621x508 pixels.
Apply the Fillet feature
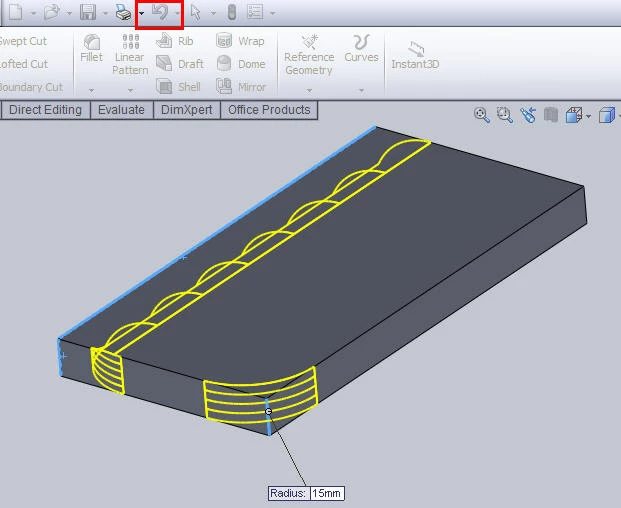pos(91,49)
